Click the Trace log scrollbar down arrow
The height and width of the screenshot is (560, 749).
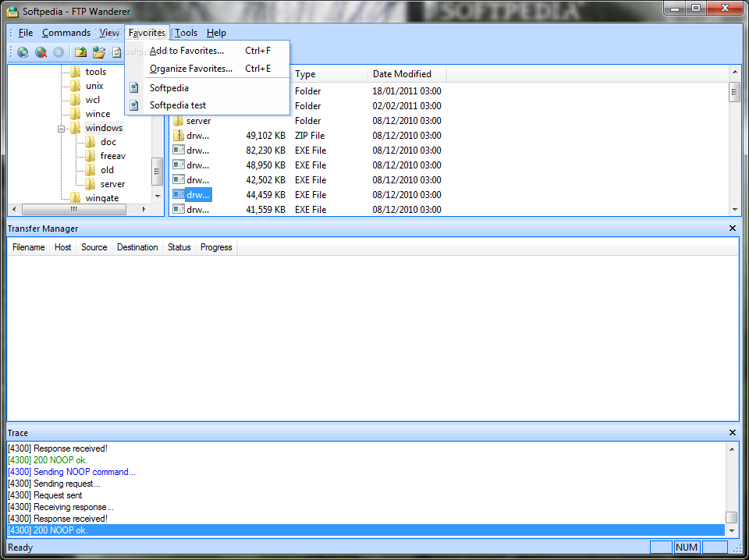(x=731, y=530)
